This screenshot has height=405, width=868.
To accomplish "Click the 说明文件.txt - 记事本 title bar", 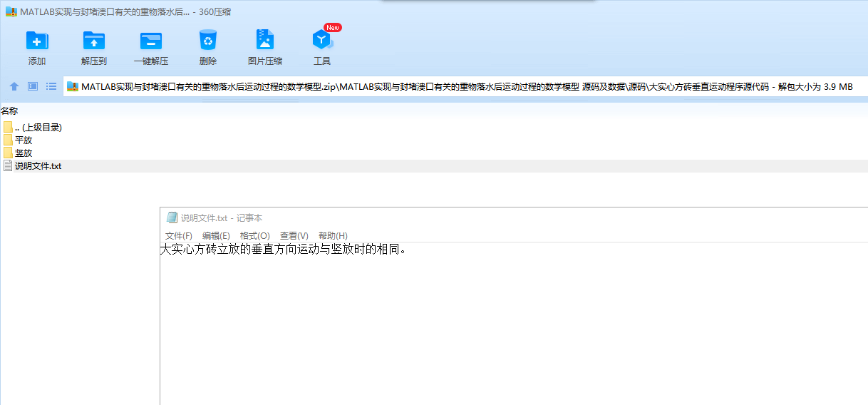I will (x=514, y=218).
